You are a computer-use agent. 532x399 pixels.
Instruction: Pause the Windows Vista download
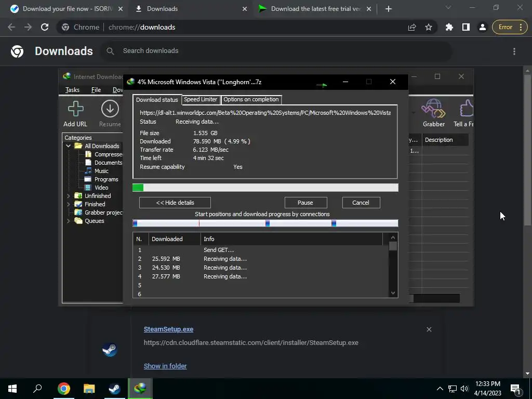point(305,203)
